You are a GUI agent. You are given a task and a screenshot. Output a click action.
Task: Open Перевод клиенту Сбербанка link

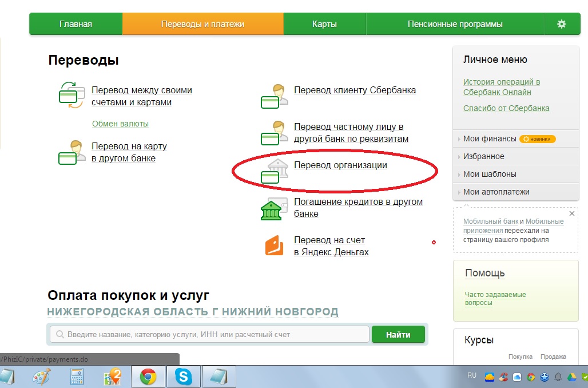(355, 90)
